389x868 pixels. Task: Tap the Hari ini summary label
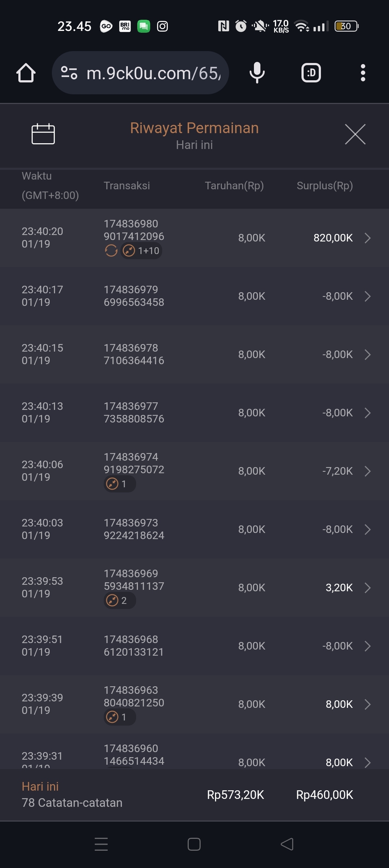(40, 786)
